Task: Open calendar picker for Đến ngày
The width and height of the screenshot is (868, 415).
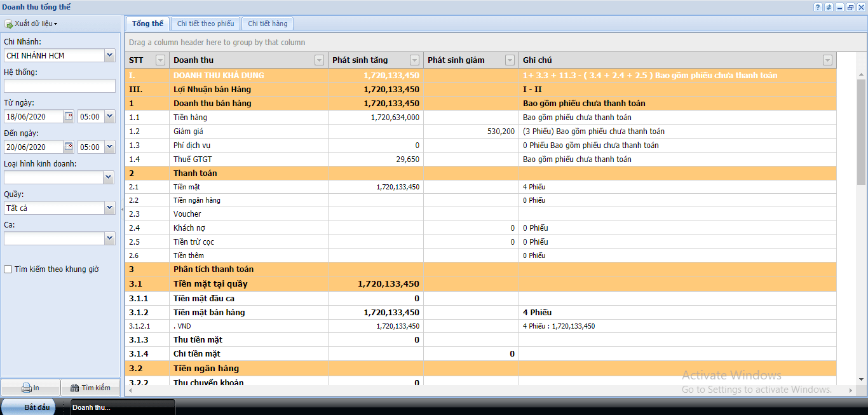Action: click(x=69, y=147)
